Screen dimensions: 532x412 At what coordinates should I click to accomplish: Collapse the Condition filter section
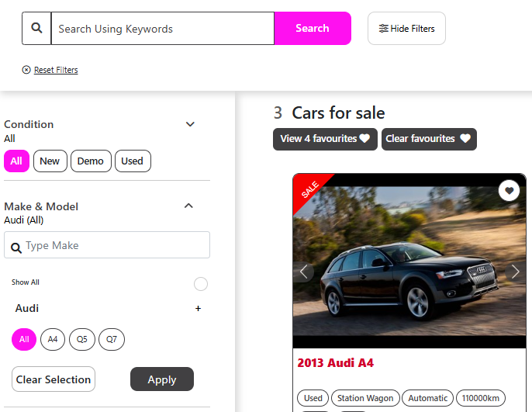pyautogui.click(x=190, y=124)
